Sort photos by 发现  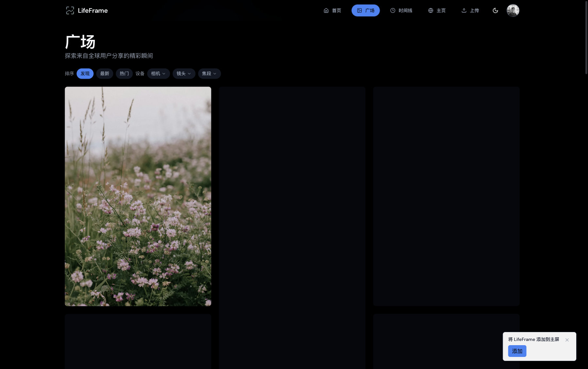(x=85, y=73)
